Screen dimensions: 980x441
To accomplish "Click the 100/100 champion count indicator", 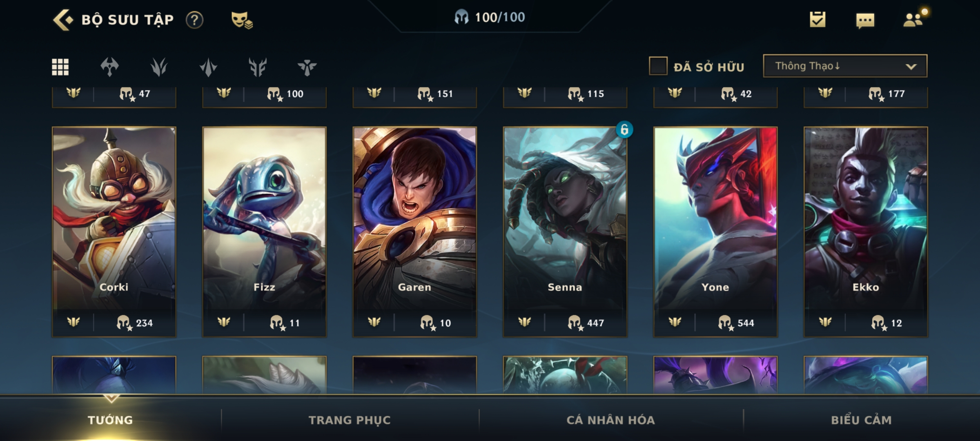I will click(490, 17).
